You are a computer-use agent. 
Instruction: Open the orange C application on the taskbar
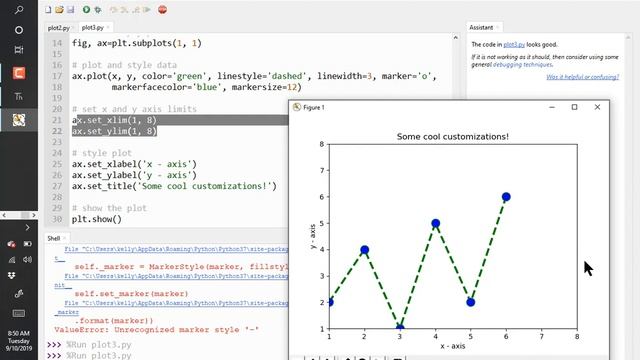tap(19, 73)
